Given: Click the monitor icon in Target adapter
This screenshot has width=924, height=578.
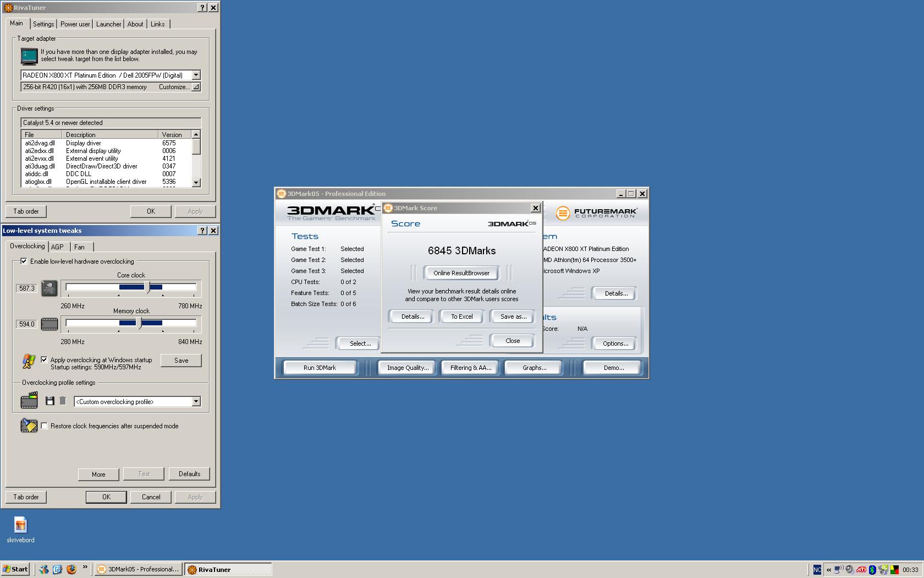Looking at the screenshot, I should [x=29, y=56].
